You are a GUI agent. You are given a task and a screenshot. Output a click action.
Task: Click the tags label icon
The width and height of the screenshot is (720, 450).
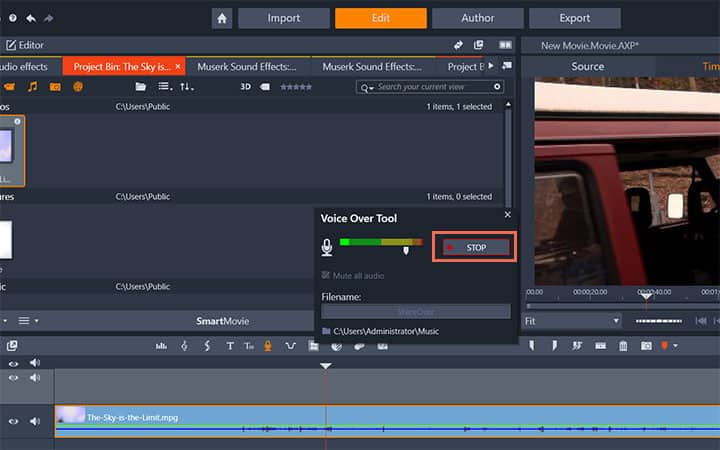click(x=265, y=86)
